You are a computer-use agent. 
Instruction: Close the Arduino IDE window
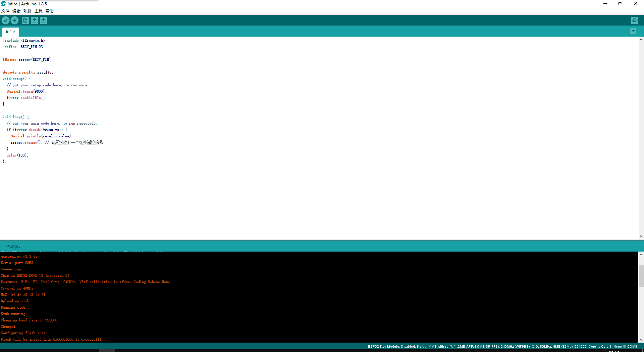636,4
